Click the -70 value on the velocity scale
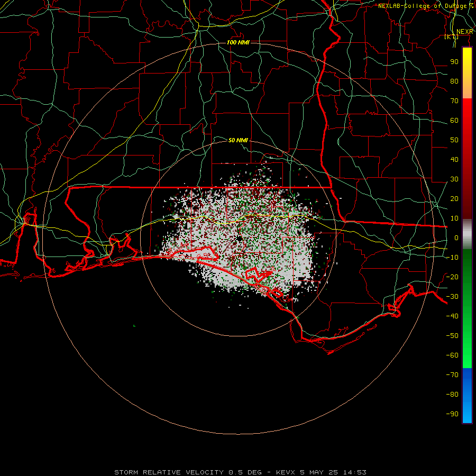This screenshot has width=476, height=476. 452,375
